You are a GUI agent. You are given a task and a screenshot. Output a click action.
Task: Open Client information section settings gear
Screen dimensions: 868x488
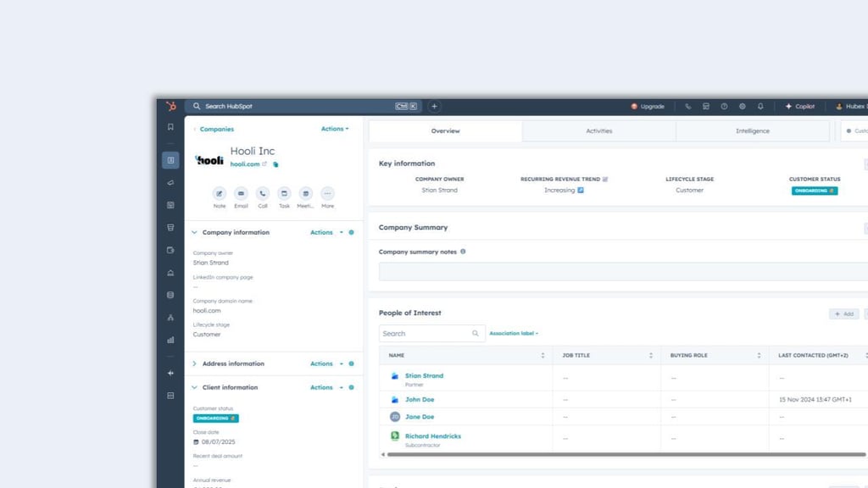(352, 387)
